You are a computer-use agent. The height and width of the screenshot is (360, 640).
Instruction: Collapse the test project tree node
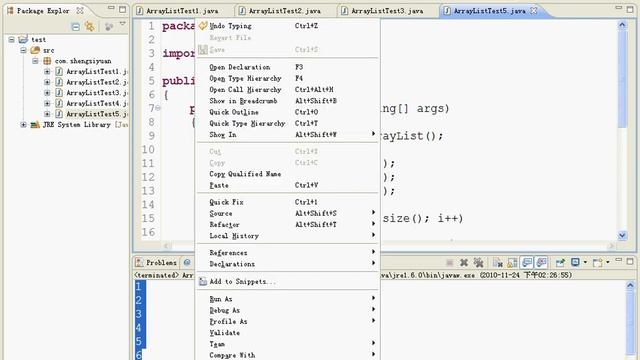(x=11, y=40)
